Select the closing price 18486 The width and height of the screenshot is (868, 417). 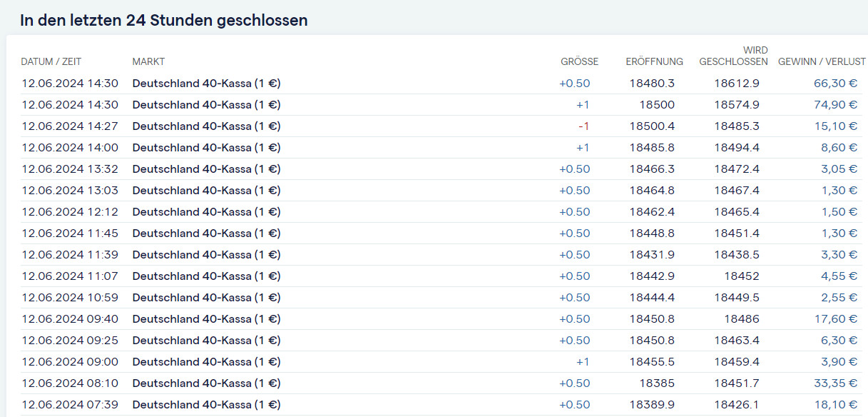[742, 319]
